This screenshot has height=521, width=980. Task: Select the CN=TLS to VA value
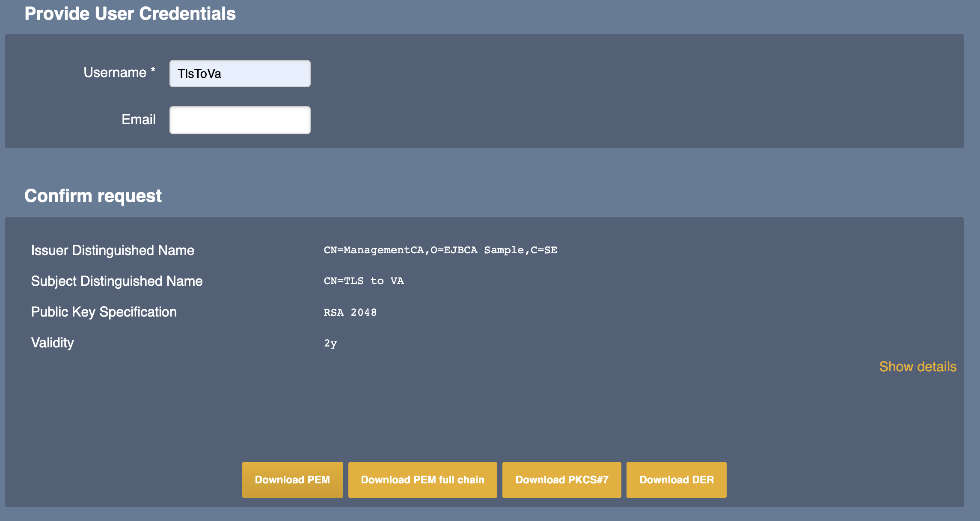coord(363,281)
